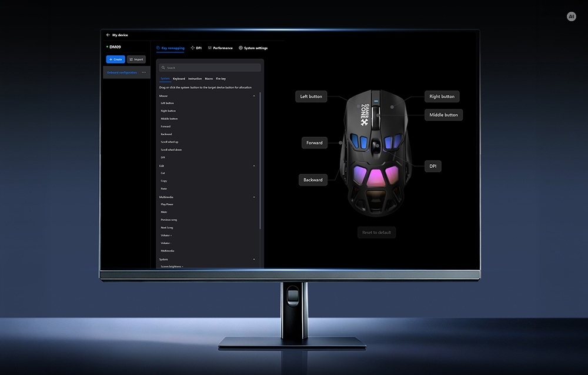Click the Performance tab sliders icon
Viewport: 588px width, 375px height.
pos(210,48)
